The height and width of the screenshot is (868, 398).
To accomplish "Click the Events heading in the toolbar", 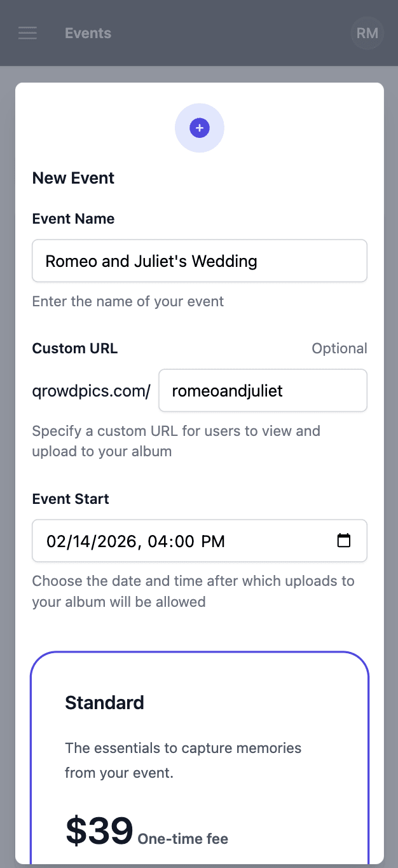I will [88, 33].
